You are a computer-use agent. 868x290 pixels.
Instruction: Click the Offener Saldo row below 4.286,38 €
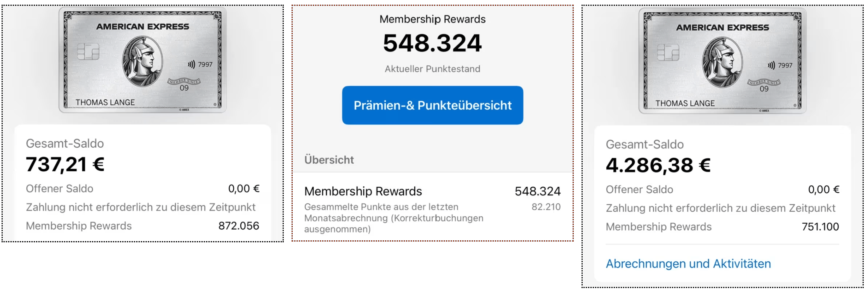point(722,190)
